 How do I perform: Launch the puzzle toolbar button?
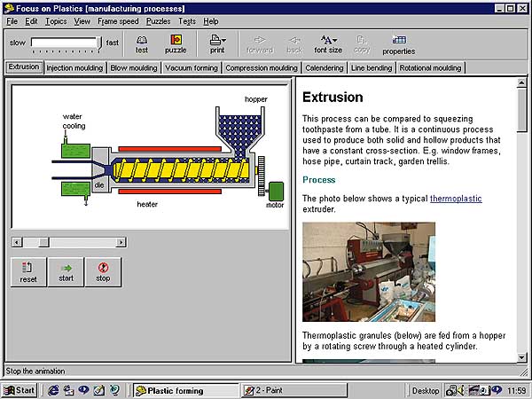[176, 44]
